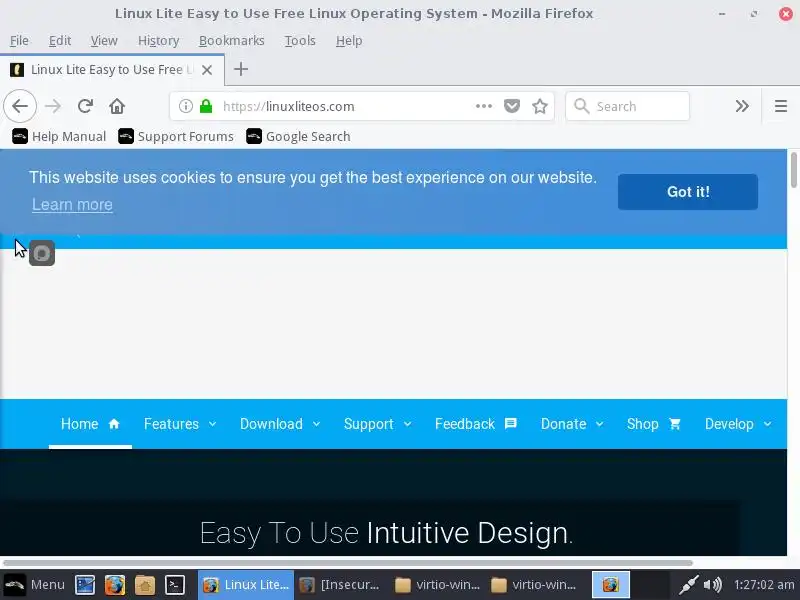
Task: Click the show desktop icon in taskbar
Action: pyautogui.click(x=85, y=585)
